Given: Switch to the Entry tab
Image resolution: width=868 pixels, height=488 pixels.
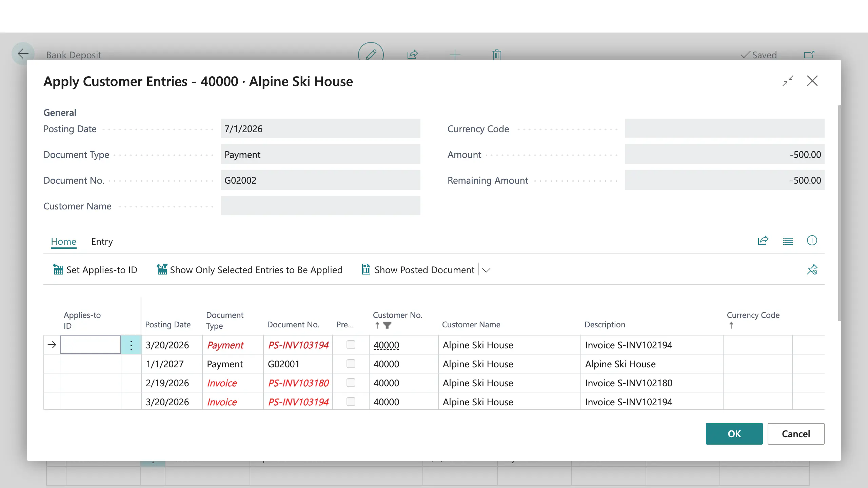Looking at the screenshot, I should pos(102,242).
